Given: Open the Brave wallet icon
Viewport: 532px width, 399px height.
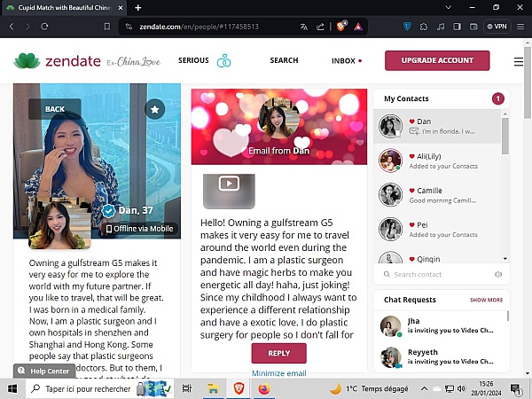Looking at the screenshot, I should pyautogui.click(x=473, y=27).
